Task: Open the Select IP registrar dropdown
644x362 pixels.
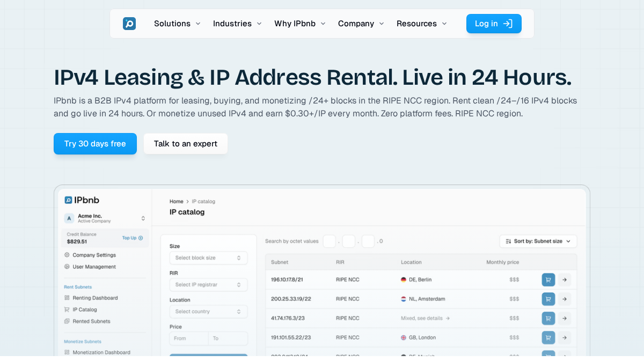Action: click(209, 285)
